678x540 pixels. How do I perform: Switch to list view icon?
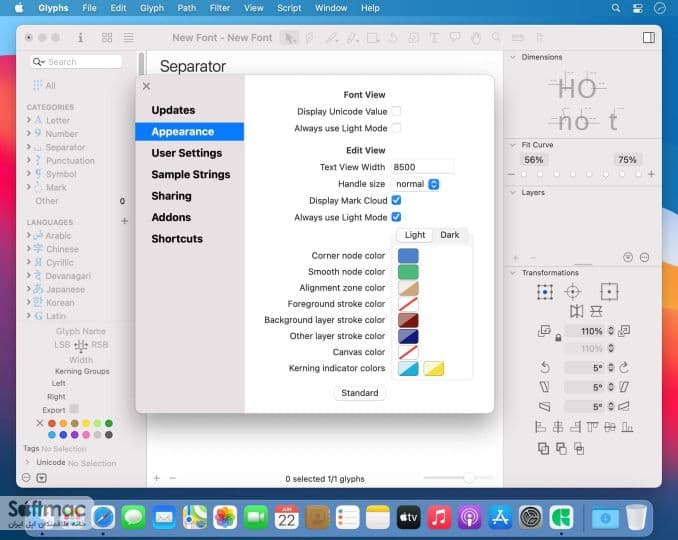pos(128,38)
